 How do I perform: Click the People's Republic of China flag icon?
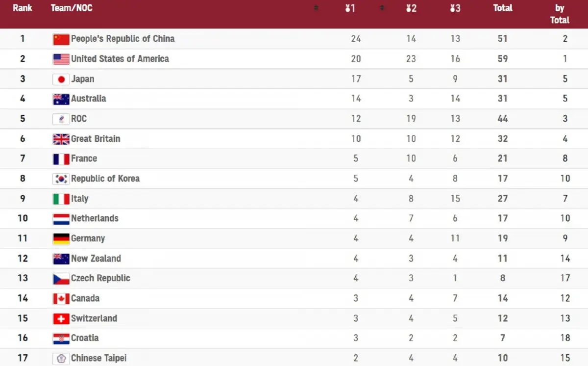coord(61,39)
